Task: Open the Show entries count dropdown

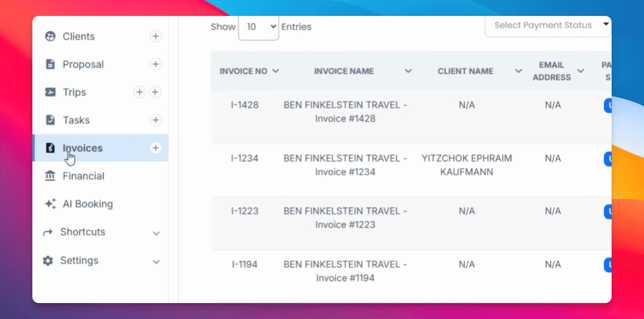Action: point(259,27)
